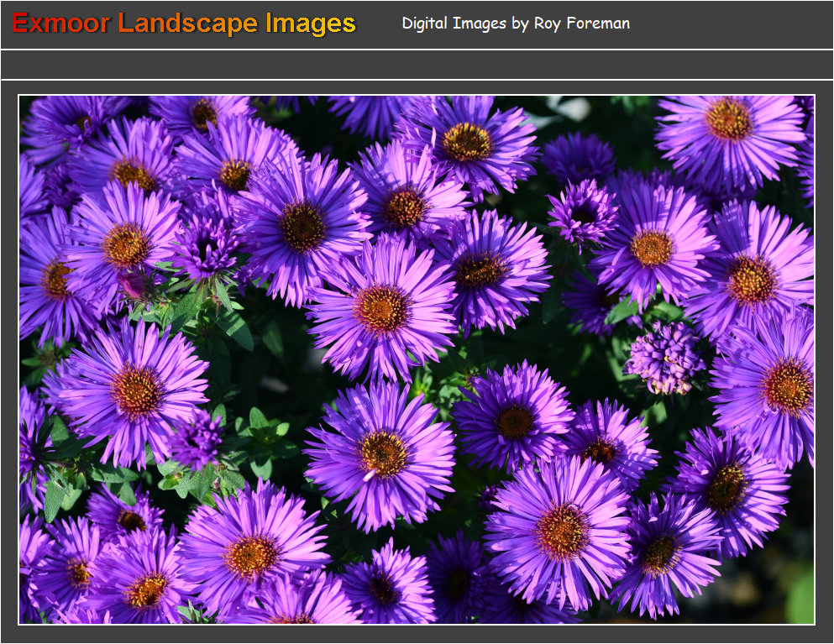Click the Exmoor Landscape Images site title
This screenshot has width=834, height=644.
tap(184, 24)
